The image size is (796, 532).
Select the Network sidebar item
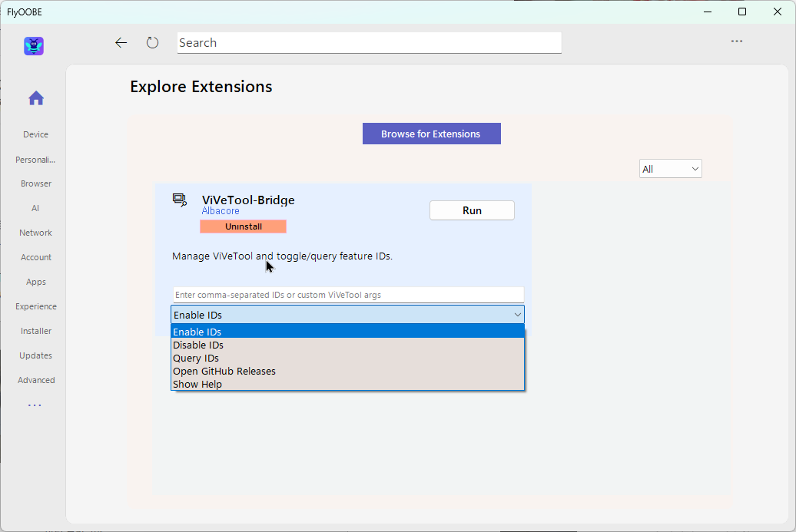[x=35, y=233]
